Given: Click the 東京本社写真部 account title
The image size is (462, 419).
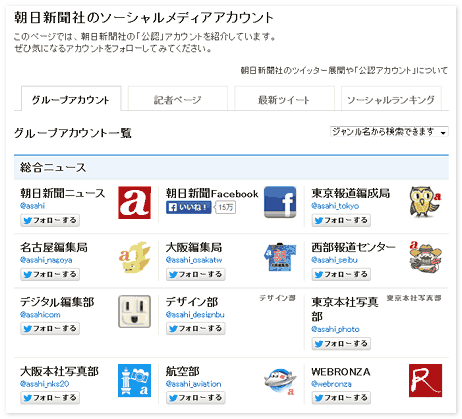Looking at the screenshot, I should (x=345, y=309).
